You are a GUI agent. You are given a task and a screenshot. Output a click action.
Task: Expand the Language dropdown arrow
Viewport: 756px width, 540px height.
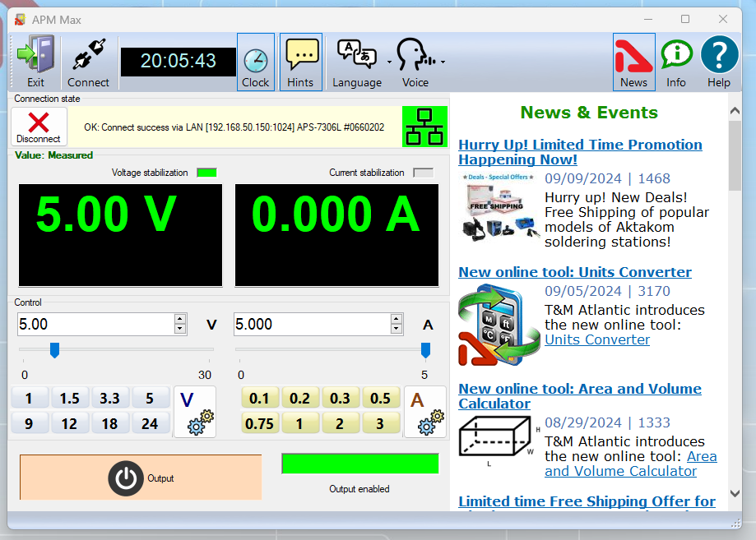coord(390,62)
